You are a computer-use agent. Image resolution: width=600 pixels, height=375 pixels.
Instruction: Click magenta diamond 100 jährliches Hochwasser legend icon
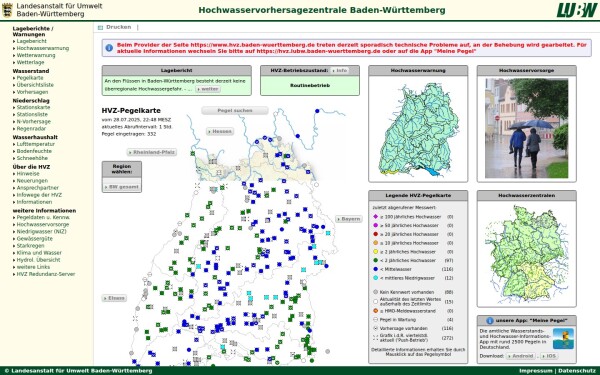(375, 217)
